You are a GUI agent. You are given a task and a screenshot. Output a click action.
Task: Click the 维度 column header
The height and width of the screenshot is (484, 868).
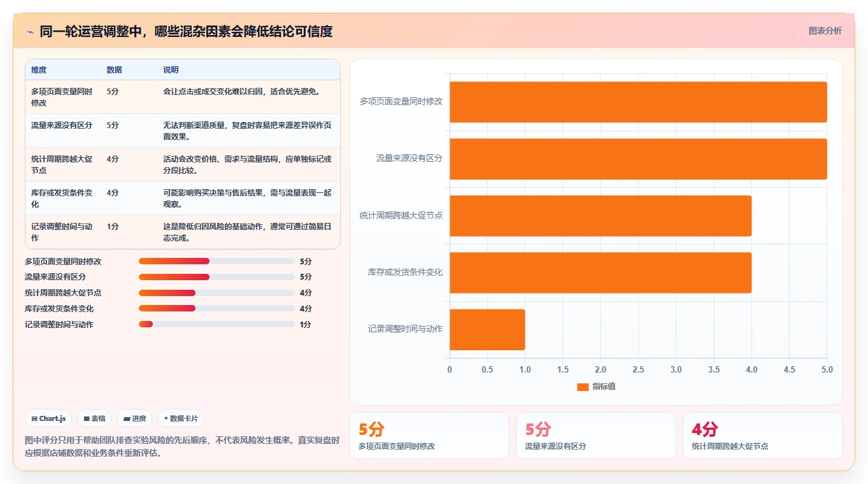pyautogui.click(x=39, y=70)
